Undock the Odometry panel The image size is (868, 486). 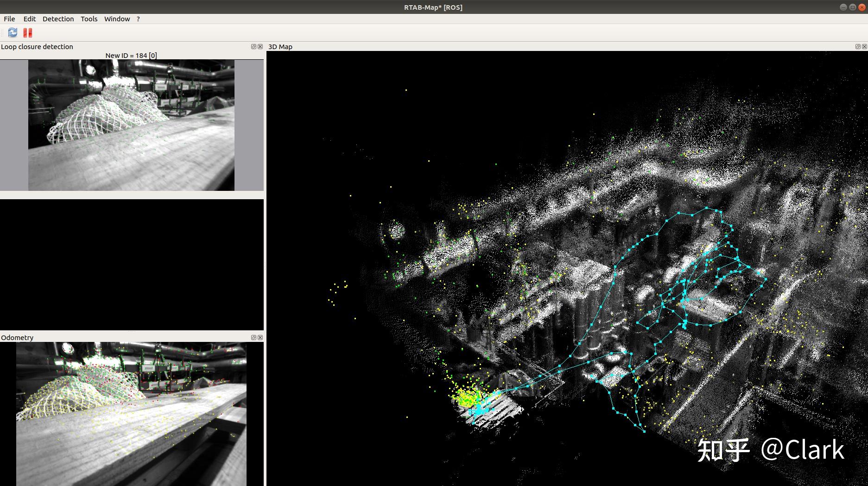[253, 337]
